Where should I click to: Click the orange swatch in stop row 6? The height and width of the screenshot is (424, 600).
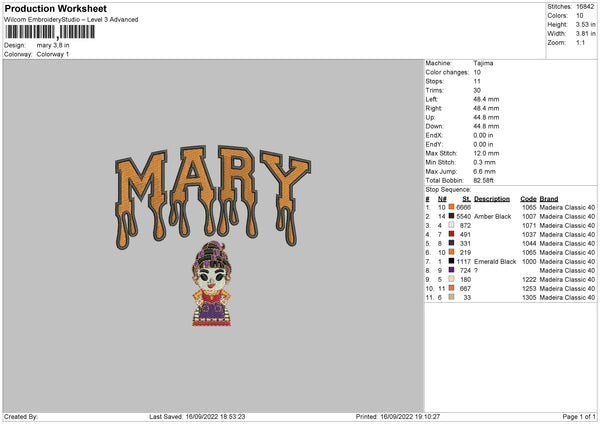tap(451, 252)
